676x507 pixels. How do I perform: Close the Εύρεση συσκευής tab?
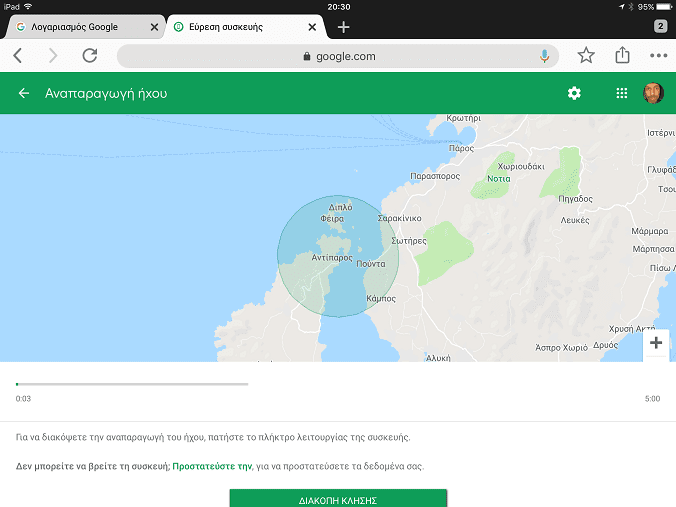pos(312,27)
